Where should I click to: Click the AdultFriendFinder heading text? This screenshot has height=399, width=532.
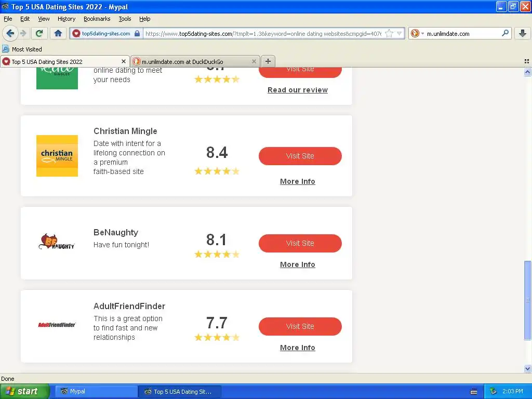click(129, 306)
